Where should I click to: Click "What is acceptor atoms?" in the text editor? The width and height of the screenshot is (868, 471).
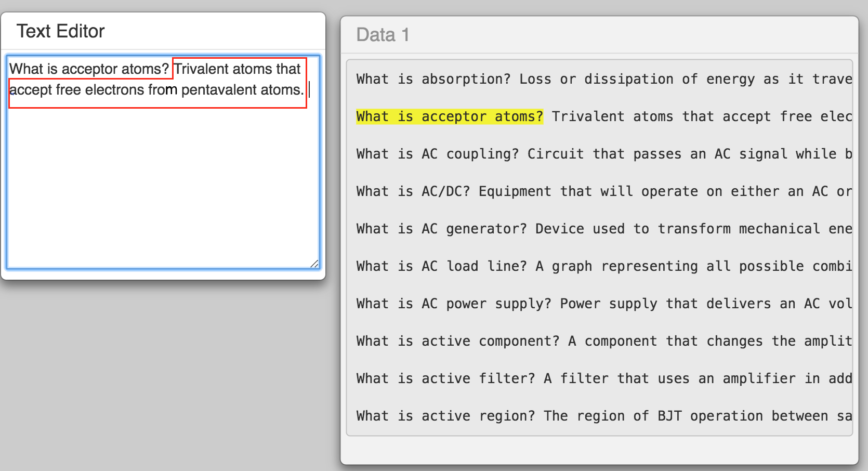(89, 69)
